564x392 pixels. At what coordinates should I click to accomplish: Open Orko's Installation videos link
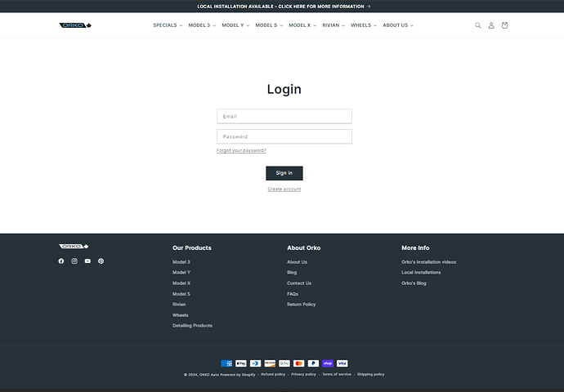tap(429, 262)
